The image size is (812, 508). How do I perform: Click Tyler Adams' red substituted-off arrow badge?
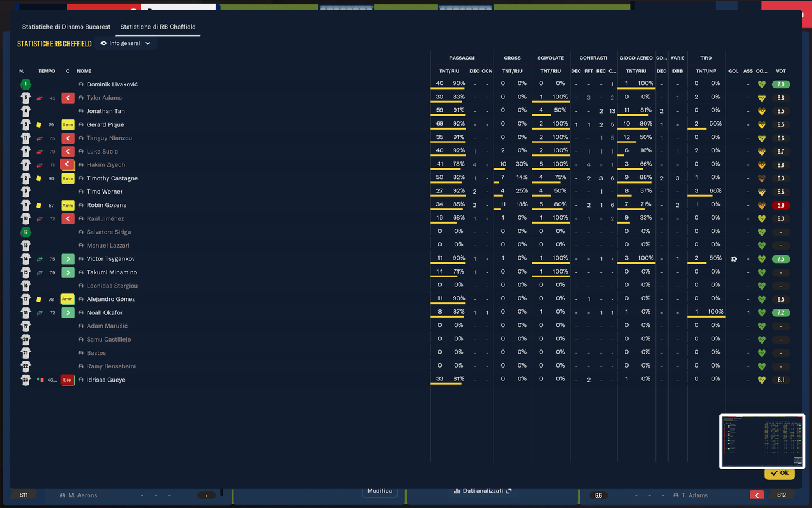tap(68, 98)
